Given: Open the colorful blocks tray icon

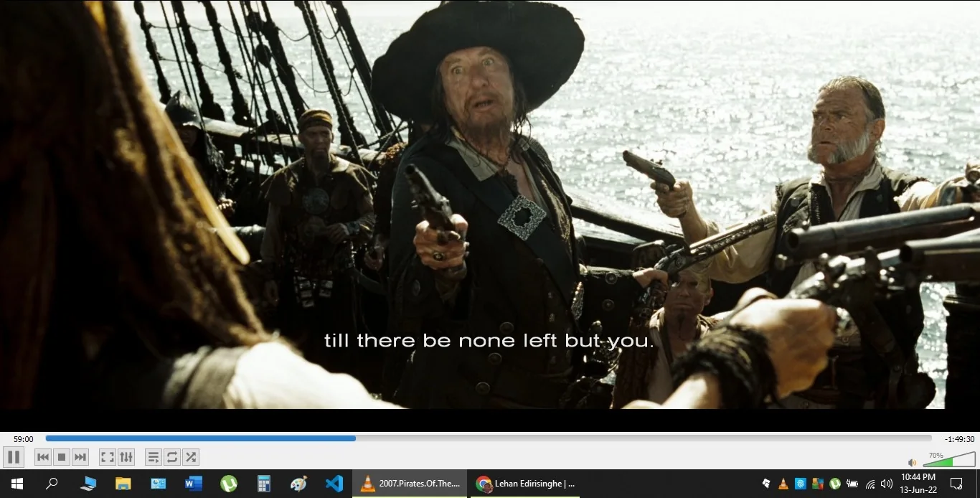Looking at the screenshot, I should click(x=818, y=484).
